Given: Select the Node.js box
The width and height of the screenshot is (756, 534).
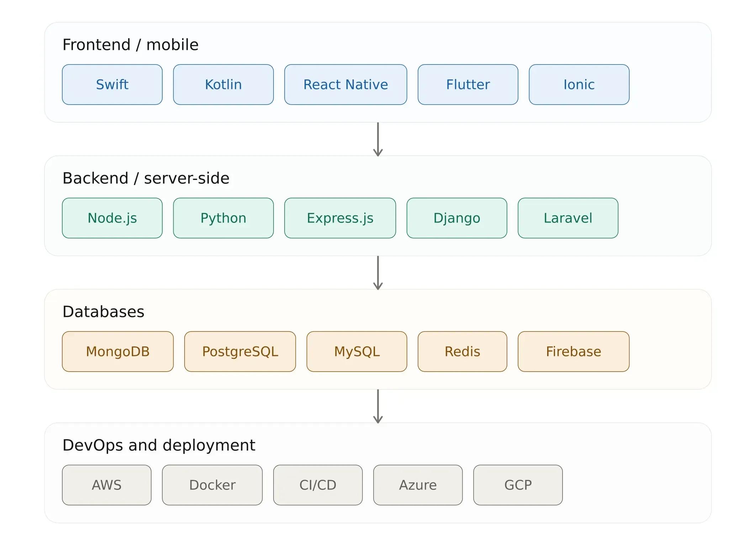Looking at the screenshot, I should tap(112, 218).
